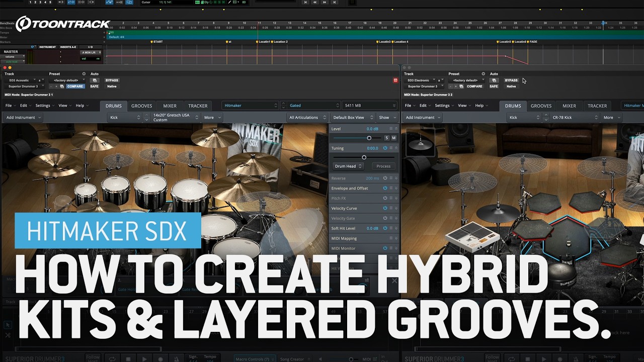The image size is (644, 362).
Task: Open the All Articulations dropdown
Action: click(306, 118)
